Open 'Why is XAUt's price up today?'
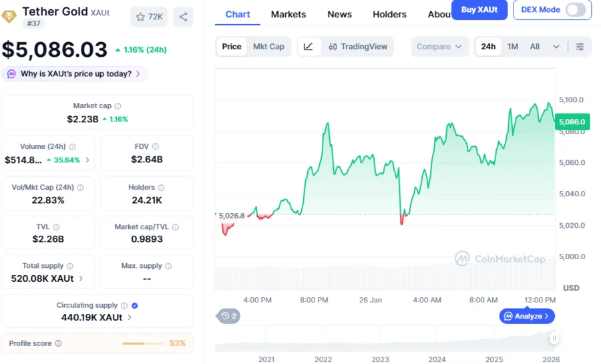 (75, 74)
